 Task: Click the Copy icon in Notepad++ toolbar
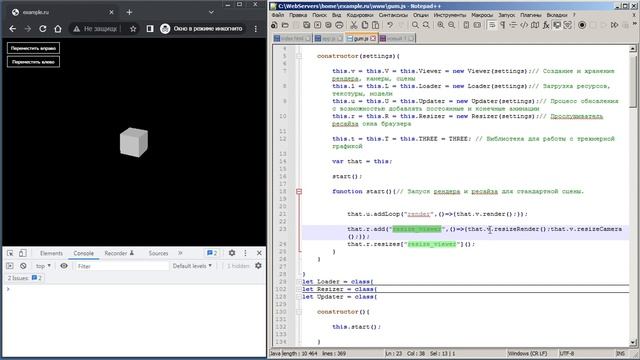click(364, 25)
